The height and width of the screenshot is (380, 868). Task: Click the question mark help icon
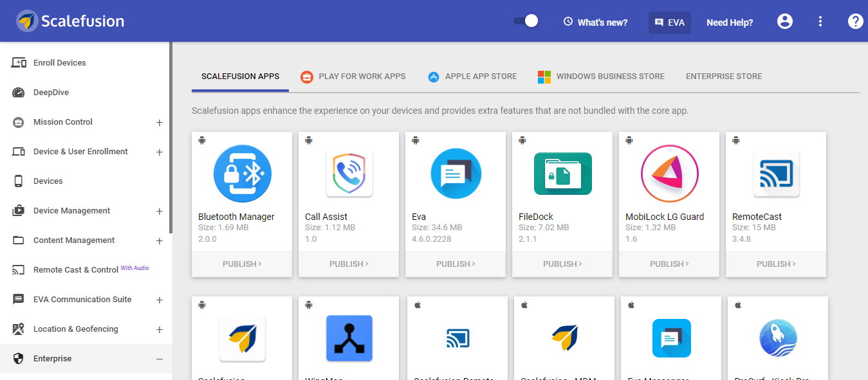coord(855,21)
